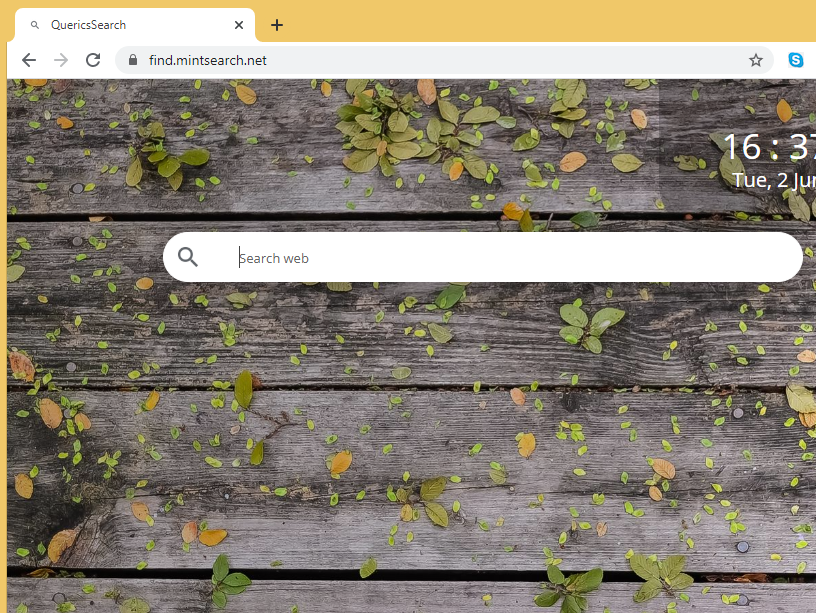Close the QuericsSearch tab
The image size is (816, 613).
pos(239,25)
